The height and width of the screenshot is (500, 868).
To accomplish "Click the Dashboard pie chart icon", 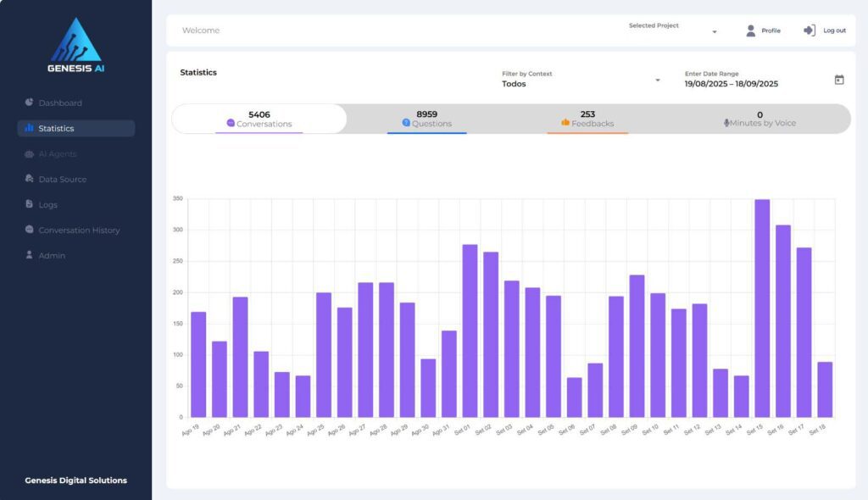I will 30,103.
